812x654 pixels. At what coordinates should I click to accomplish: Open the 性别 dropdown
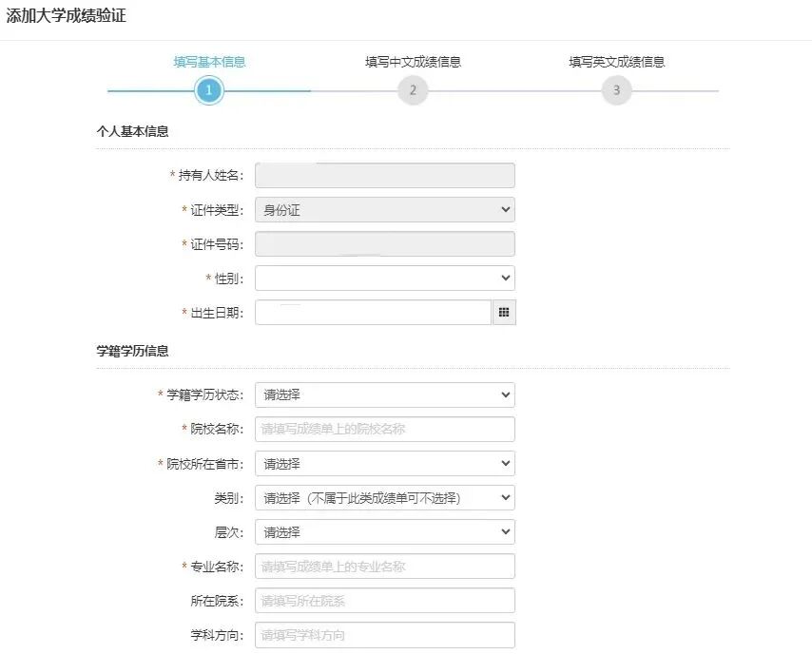pos(385,279)
